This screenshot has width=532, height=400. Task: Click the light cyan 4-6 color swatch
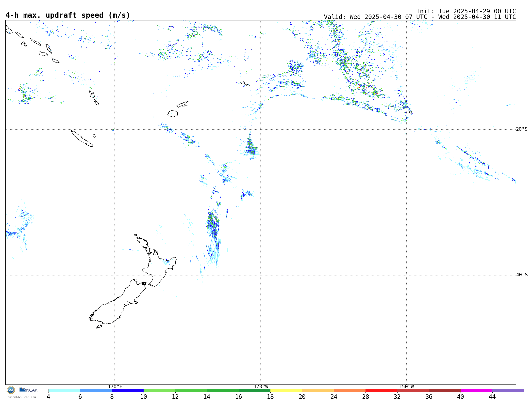[x=64, y=391]
